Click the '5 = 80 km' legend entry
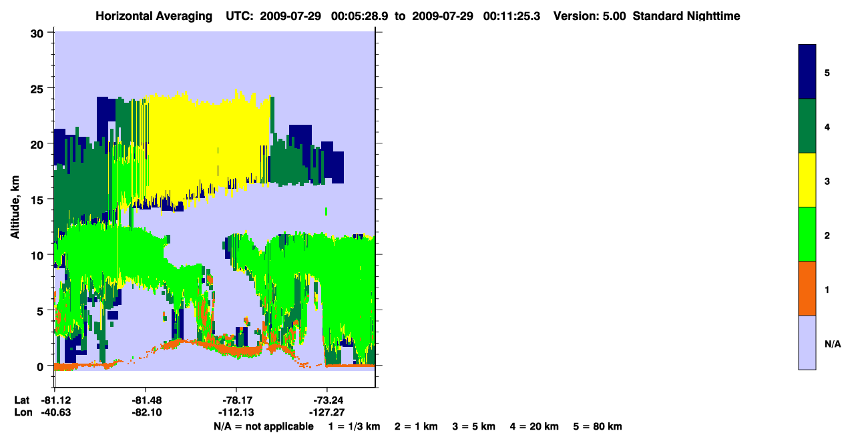 (x=598, y=426)
